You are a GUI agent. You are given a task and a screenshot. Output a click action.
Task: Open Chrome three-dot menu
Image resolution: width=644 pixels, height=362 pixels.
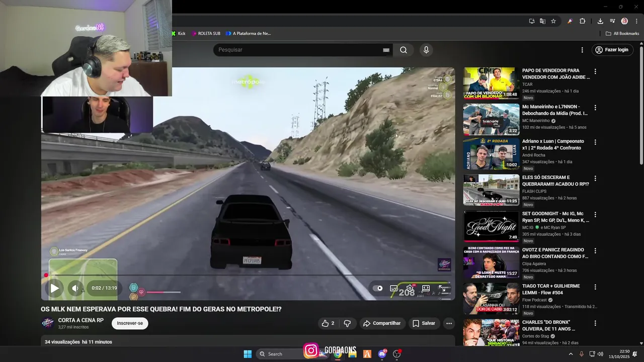coord(636,21)
